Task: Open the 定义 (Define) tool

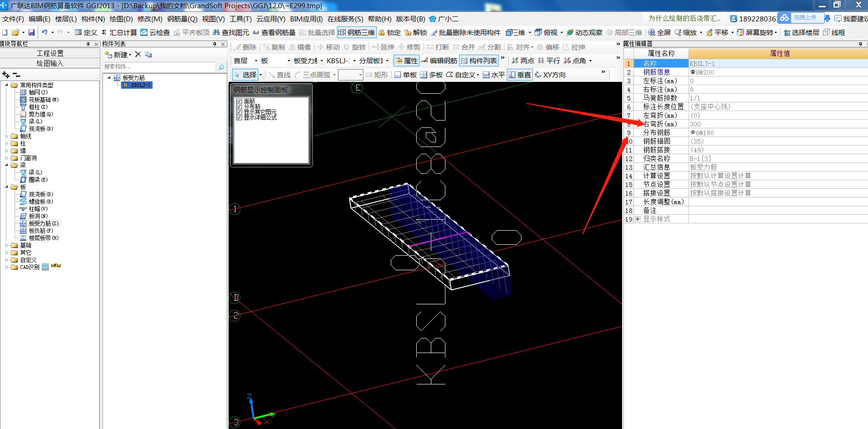Action: (86, 32)
